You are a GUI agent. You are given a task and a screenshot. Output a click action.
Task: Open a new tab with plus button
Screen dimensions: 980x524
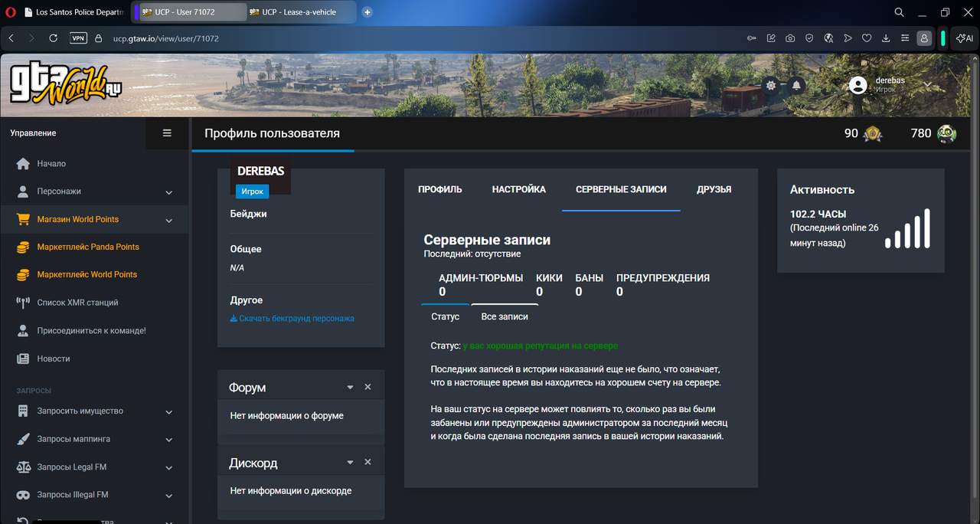367,12
